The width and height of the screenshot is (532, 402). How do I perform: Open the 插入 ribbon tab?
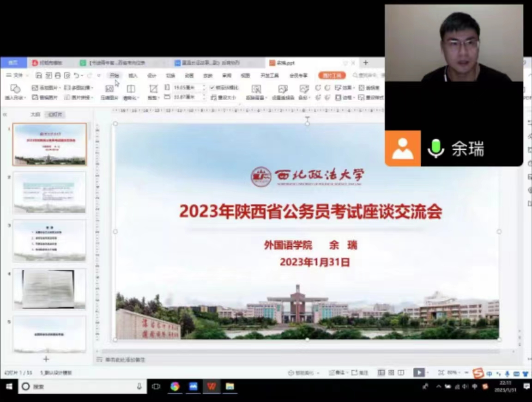pyautogui.click(x=133, y=75)
